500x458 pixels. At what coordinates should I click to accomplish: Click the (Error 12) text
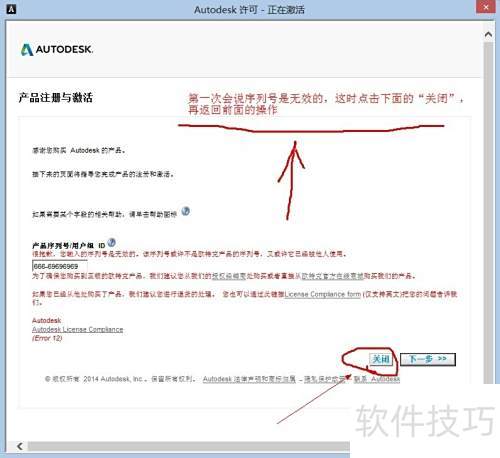[47, 338]
